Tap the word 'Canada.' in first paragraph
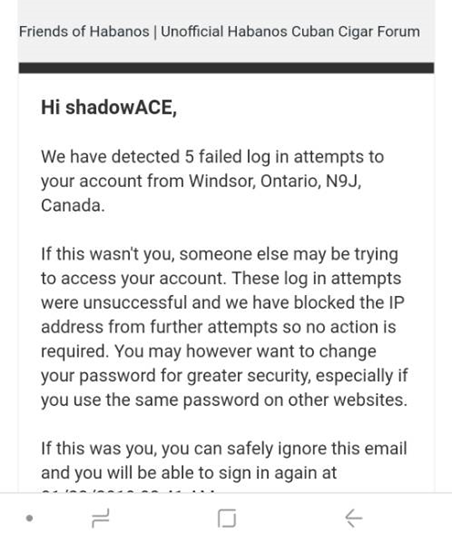 [73, 205]
